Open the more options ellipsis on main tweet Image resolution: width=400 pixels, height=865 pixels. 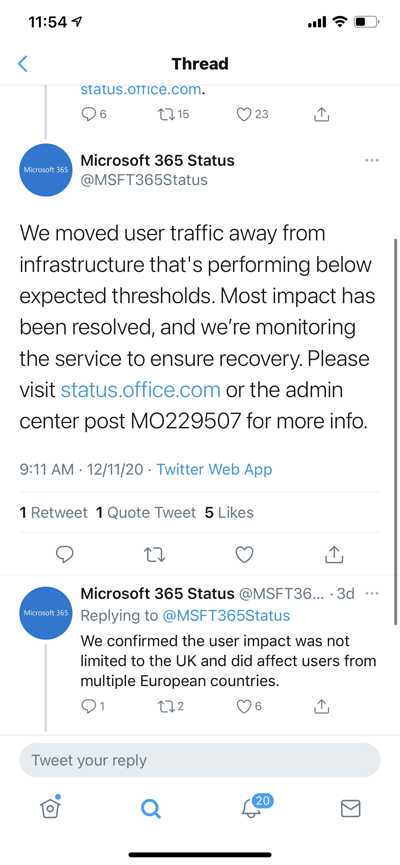(372, 161)
